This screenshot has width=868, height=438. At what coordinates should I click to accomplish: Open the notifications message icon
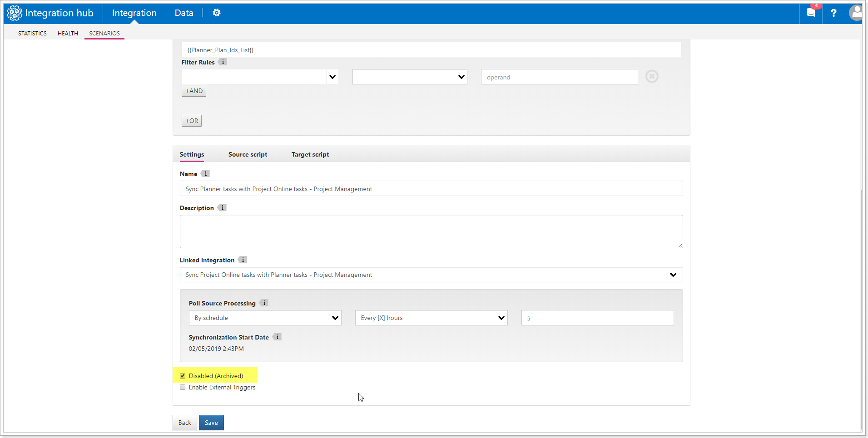coord(811,13)
